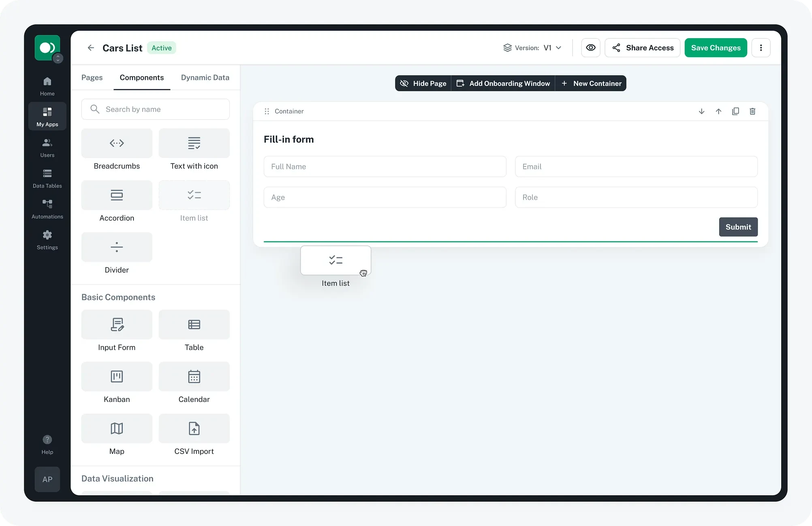Viewport: 812px width, 526px height.
Task: Click the delete container trash icon
Action: tap(752, 111)
